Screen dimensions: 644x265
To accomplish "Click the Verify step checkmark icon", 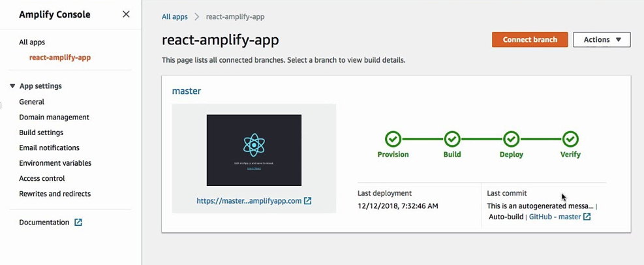I will (x=570, y=139).
